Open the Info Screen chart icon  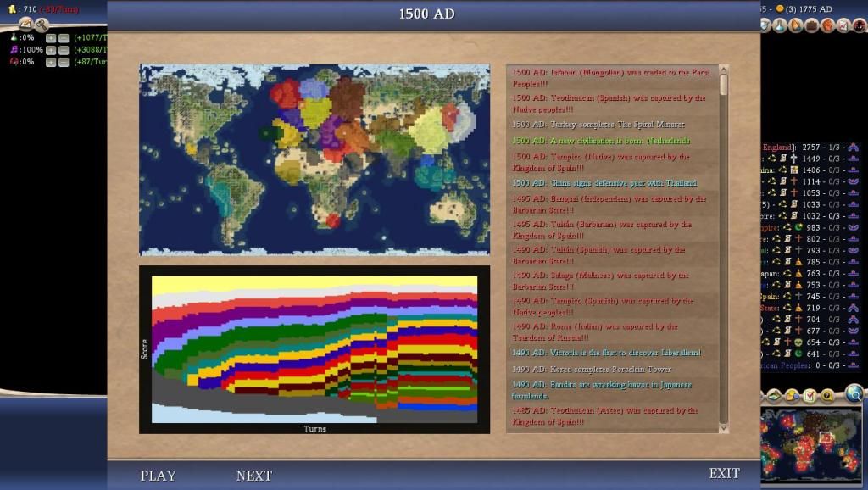click(843, 25)
